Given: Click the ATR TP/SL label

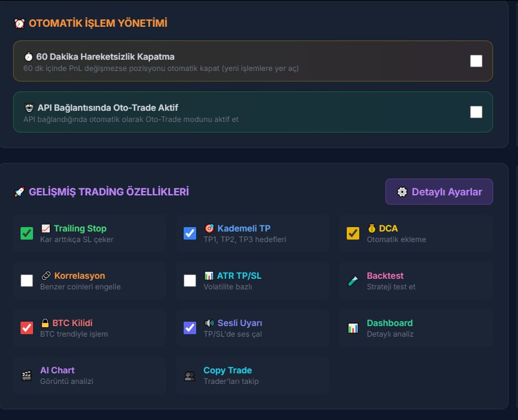Looking at the screenshot, I should click(239, 276).
